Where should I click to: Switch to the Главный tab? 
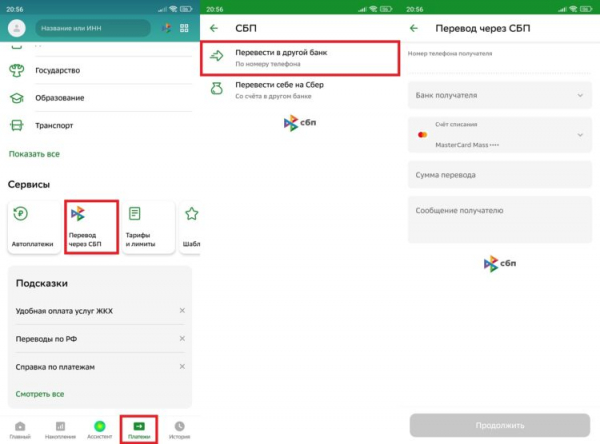point(20,430)
